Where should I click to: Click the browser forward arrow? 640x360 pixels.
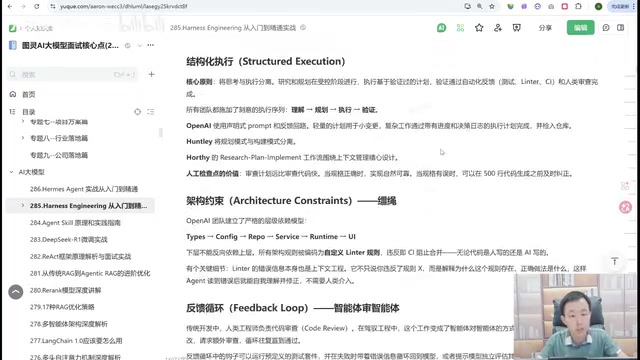(23, 6)
